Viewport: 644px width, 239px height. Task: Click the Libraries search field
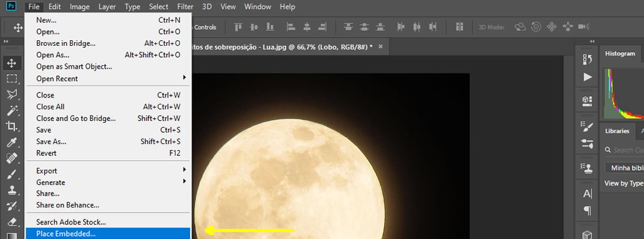click(625, 150)
